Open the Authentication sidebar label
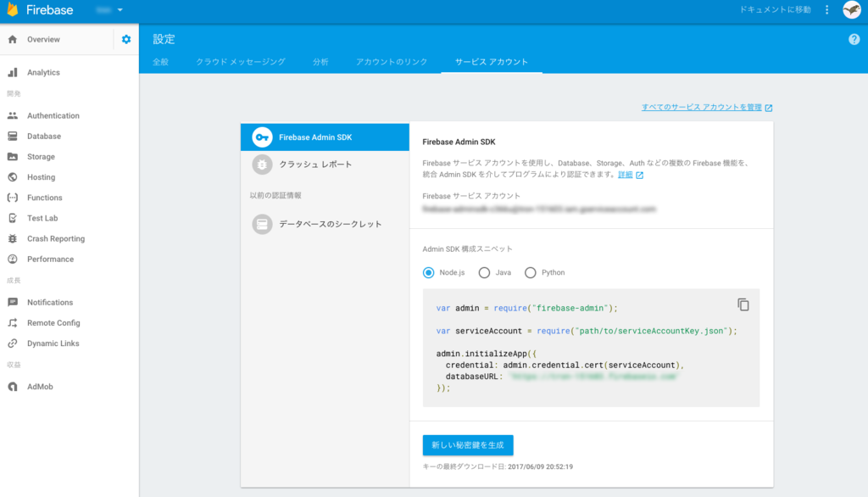 coord(53,116)
